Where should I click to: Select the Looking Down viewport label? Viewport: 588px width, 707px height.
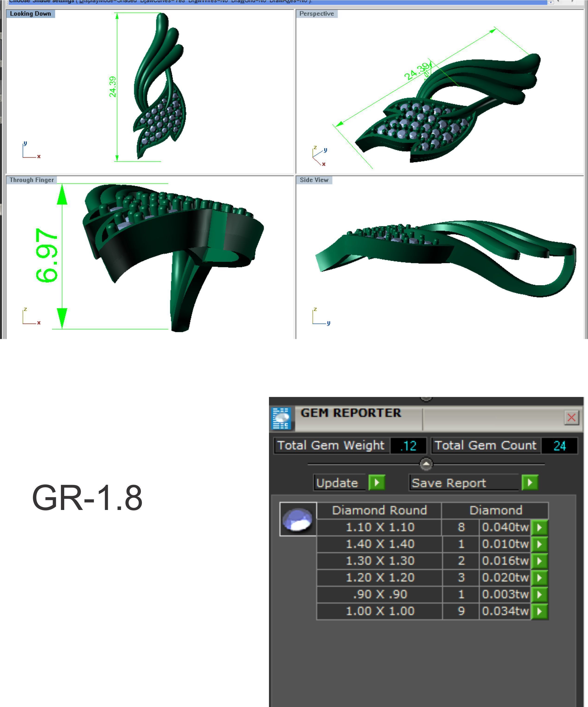click(x=30, y=14)
